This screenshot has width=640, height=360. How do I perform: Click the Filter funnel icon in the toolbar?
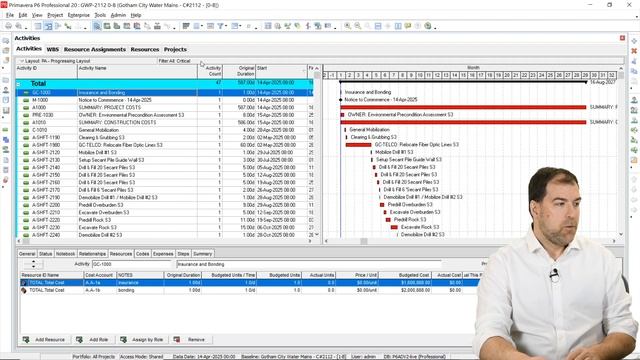[220, 26]
